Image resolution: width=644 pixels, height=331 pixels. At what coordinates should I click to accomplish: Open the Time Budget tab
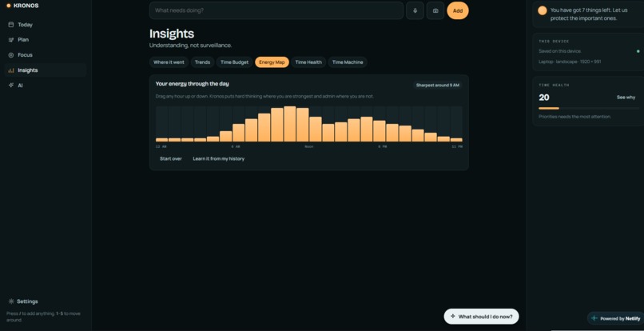[x=235, y=62]
